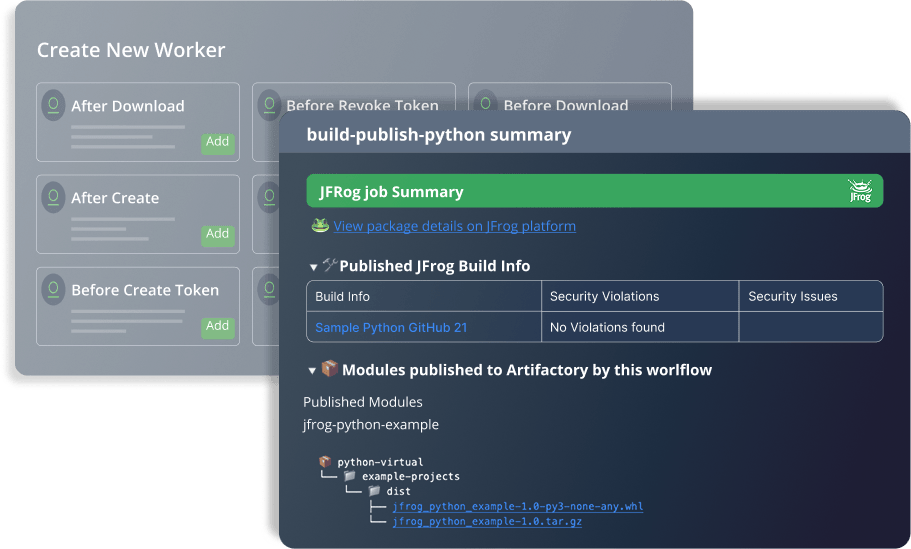
Task: Add the Before Create Token worker
Action: (218, 327)
